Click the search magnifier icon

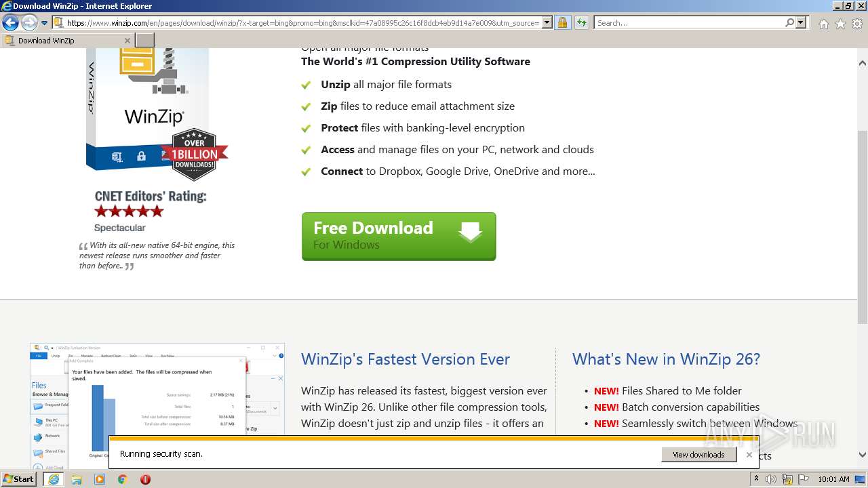(x=789, y=23)
